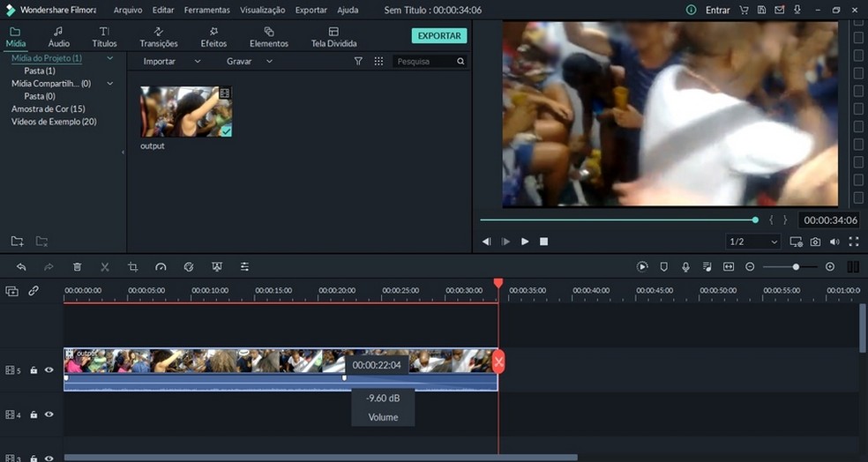Record voiceover with microphone icon
The height and width of the screenshot is (462, 868).
pos(685,266)
